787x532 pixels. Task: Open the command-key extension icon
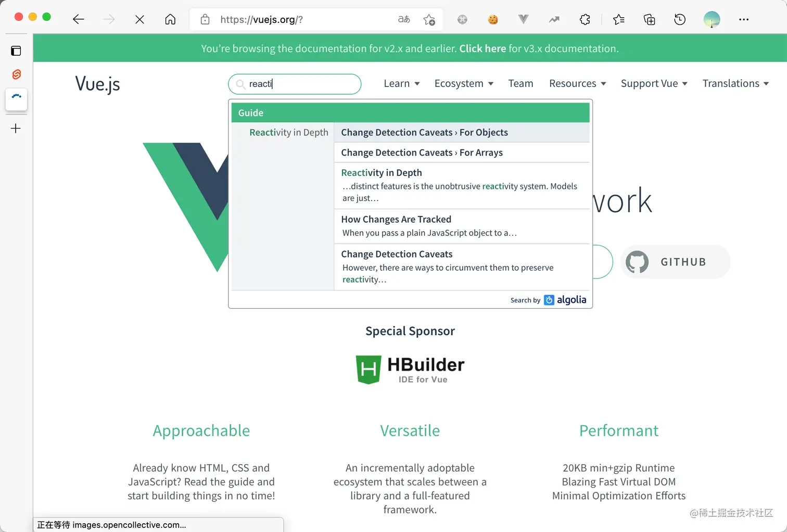coord(462,20)
